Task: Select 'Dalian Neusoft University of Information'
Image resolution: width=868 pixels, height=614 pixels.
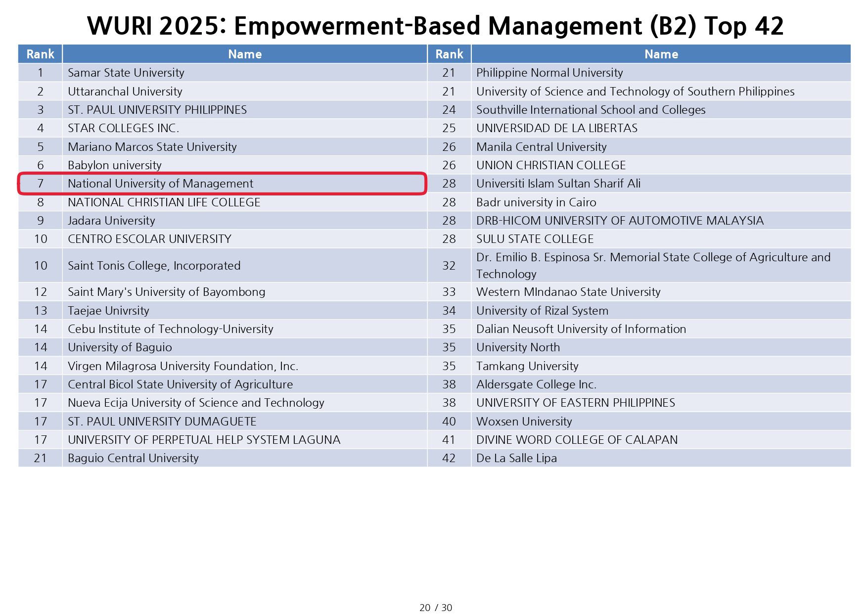Action: coord(581,329)
